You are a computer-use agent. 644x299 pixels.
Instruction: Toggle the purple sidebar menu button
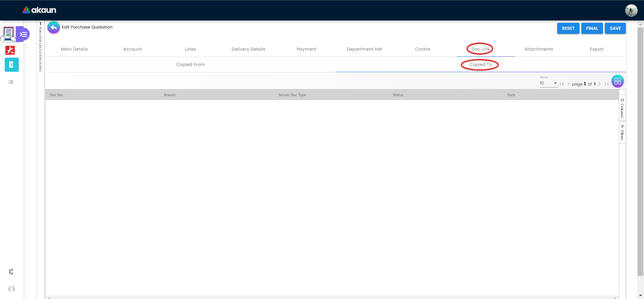(x=23, y=34)
